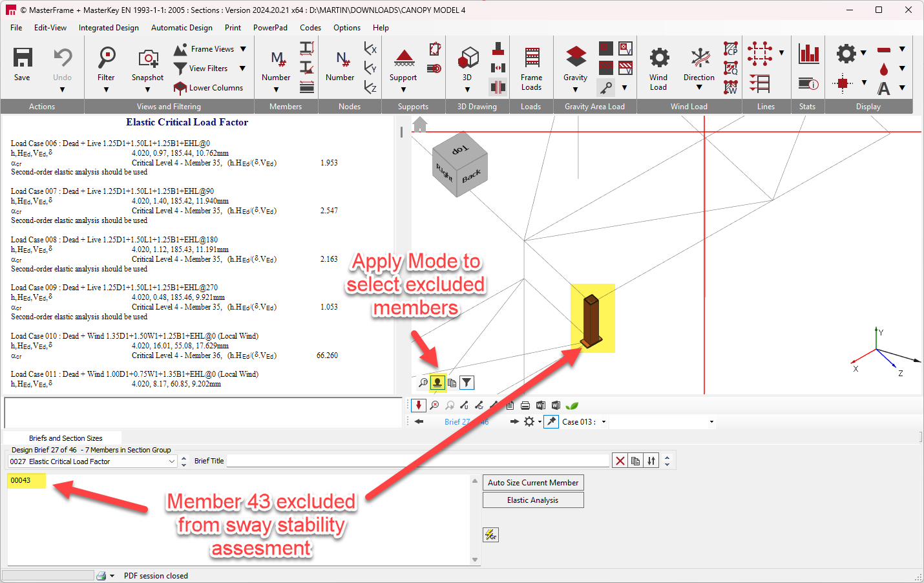Click the green leaf icon
Viewport: 924px width, 583px height.
572,405
